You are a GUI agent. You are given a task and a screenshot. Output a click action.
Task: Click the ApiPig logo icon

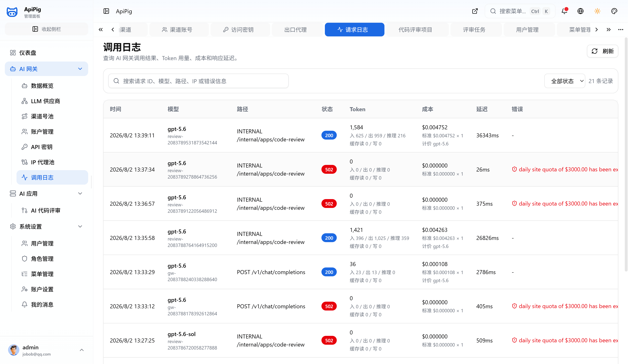coord(12,12)
